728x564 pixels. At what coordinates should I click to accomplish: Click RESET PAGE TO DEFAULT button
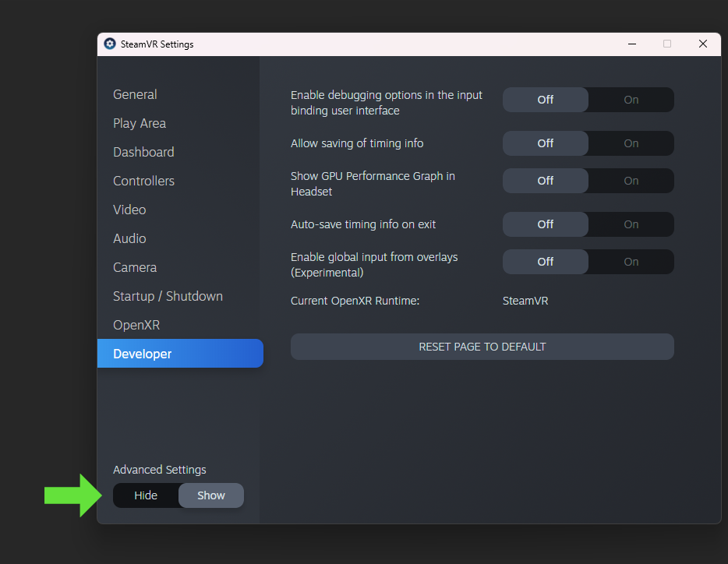(482, 347)
